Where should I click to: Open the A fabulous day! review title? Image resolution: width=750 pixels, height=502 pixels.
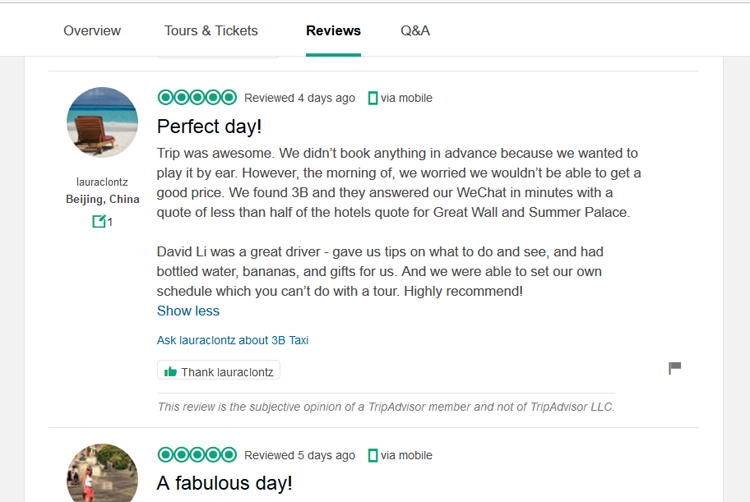[x=224, y=483]
